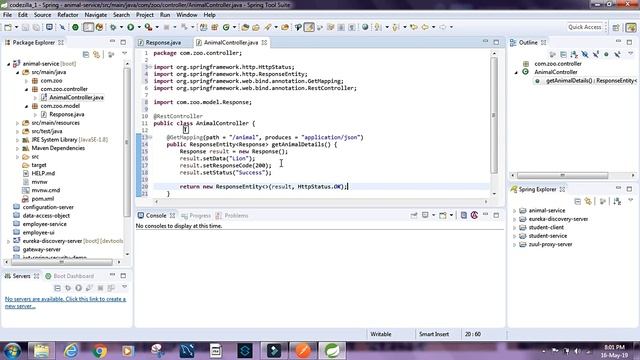Switch to the Response.java editor tab
The image size is (640, 360).
pyautogui.click(x=163, y=42)
